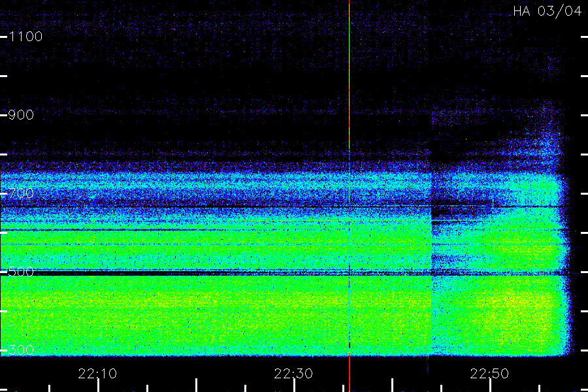Click the 300 frequency axis label
Viewport: 588px width, 392px height.
tap(21, 350)
